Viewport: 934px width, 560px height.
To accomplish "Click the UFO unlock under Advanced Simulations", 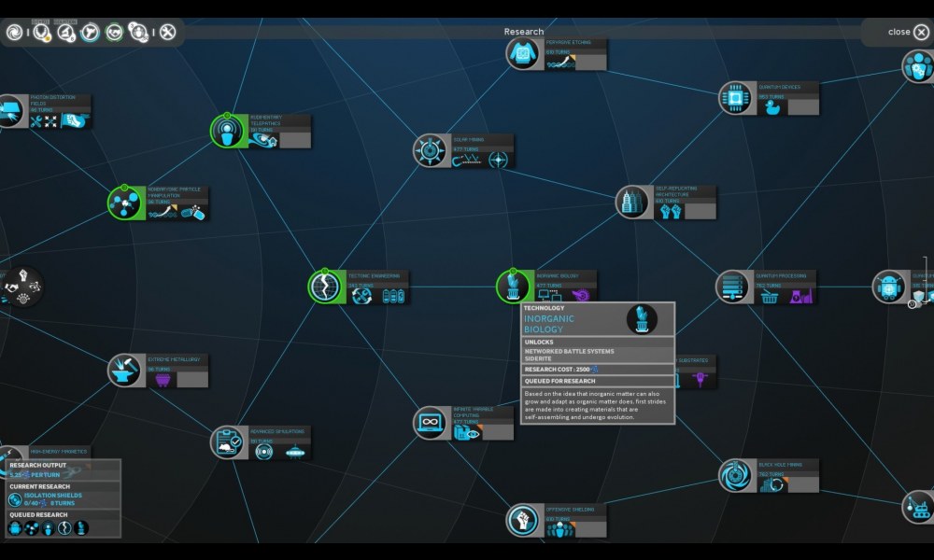I will tap(295, 453).
